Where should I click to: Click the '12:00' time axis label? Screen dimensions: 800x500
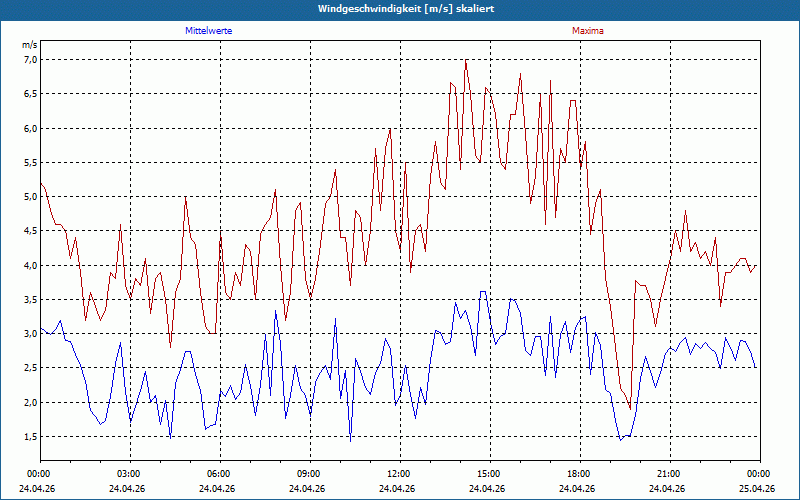coord(400,474)
